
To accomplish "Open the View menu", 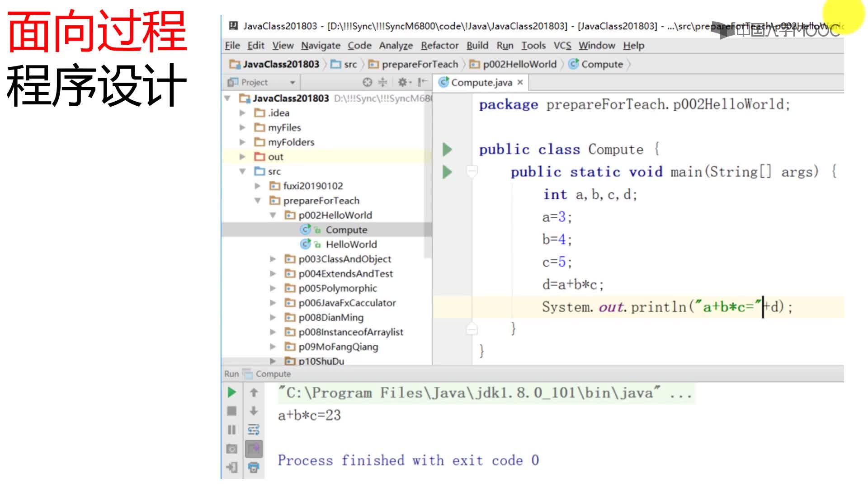I will coord(283,46).
